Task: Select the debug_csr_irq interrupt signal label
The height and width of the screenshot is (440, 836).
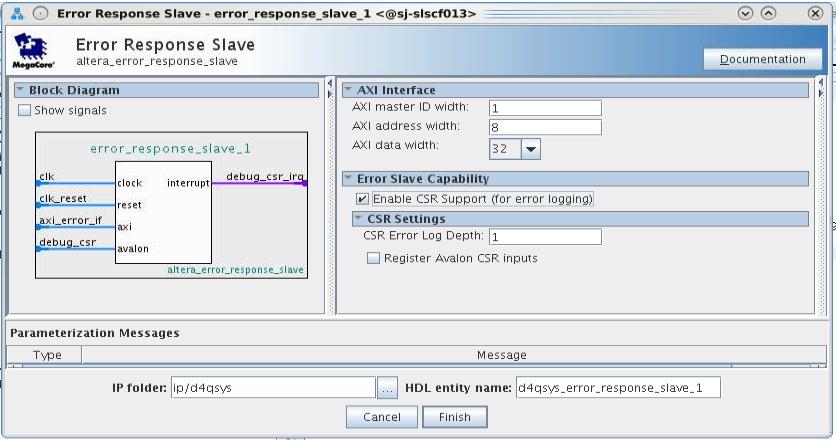Action: pos(265,177)
